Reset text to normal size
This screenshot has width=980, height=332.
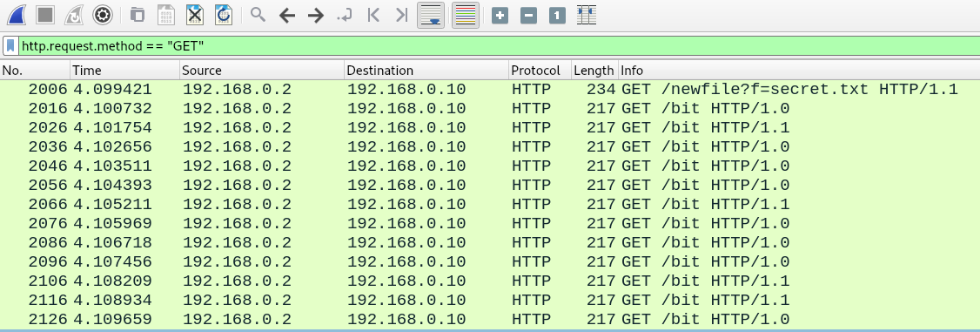tap(558, 15)
